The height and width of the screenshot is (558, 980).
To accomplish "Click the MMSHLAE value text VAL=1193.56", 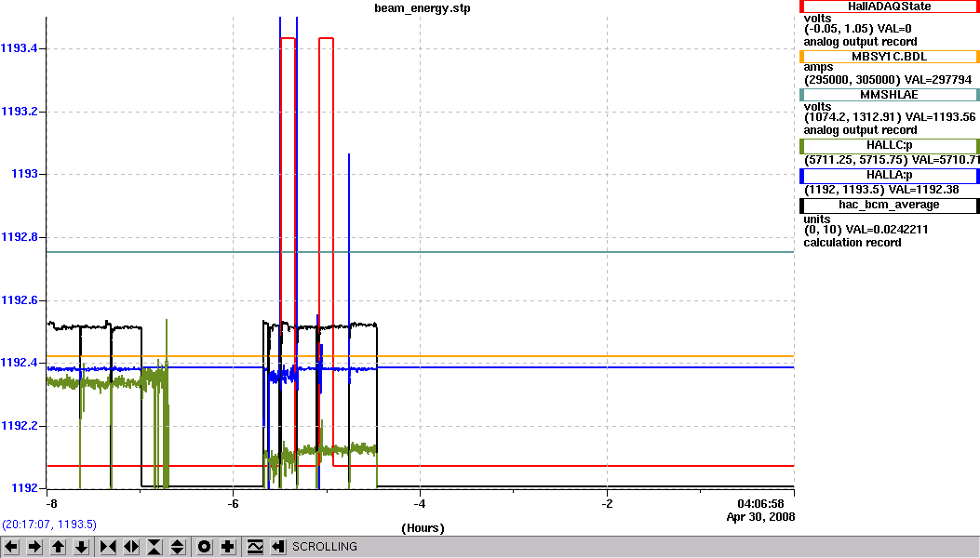I will point(940,117).
